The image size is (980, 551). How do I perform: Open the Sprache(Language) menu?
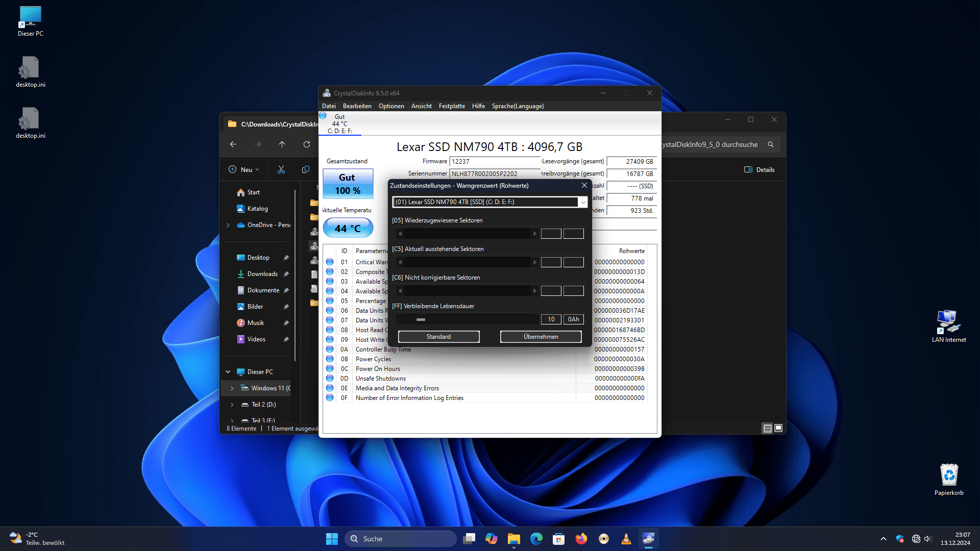[518, 106]
